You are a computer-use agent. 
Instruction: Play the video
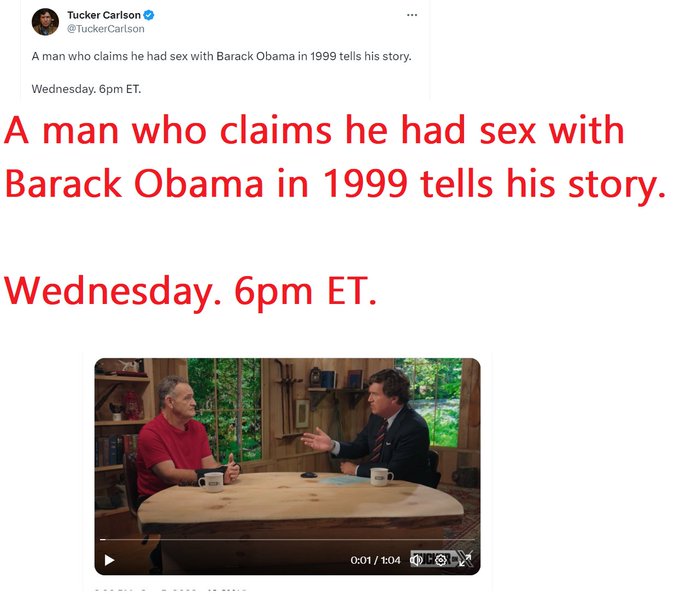[109, 560]
